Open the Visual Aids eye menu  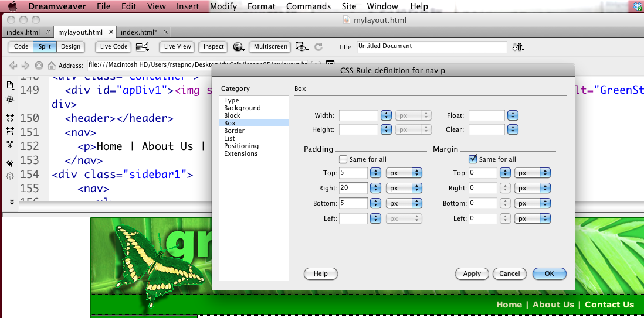click(x=302, y=47)
